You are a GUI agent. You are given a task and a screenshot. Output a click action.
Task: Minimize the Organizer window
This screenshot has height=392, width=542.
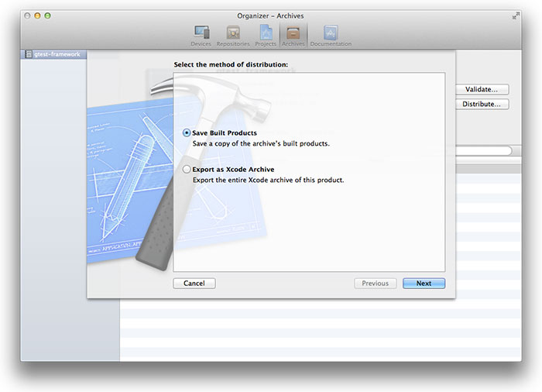[x=37, y=15]
